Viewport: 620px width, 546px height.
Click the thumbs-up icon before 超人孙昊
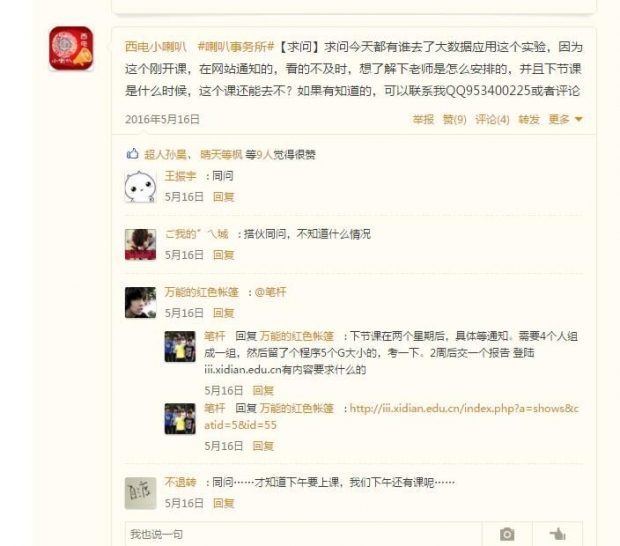pyautogui.click(x=132, y=153)
